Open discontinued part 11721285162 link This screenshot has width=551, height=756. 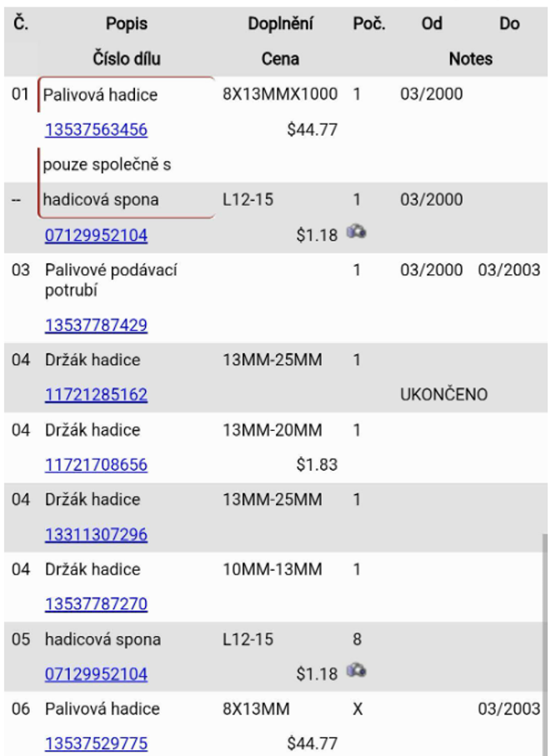96,395
